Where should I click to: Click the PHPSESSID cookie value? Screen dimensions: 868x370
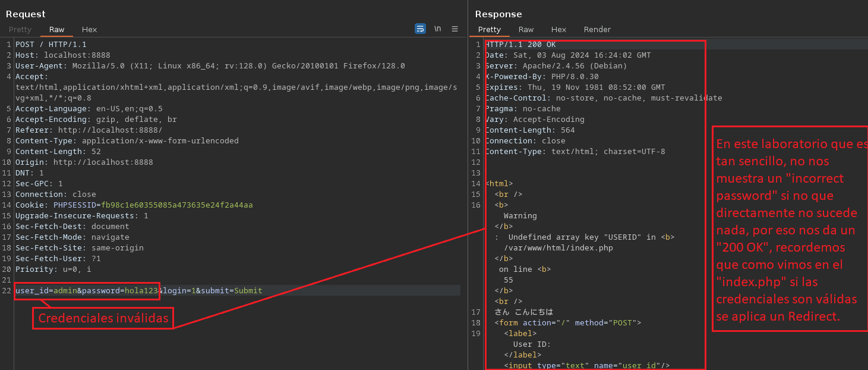coord(177,205)
